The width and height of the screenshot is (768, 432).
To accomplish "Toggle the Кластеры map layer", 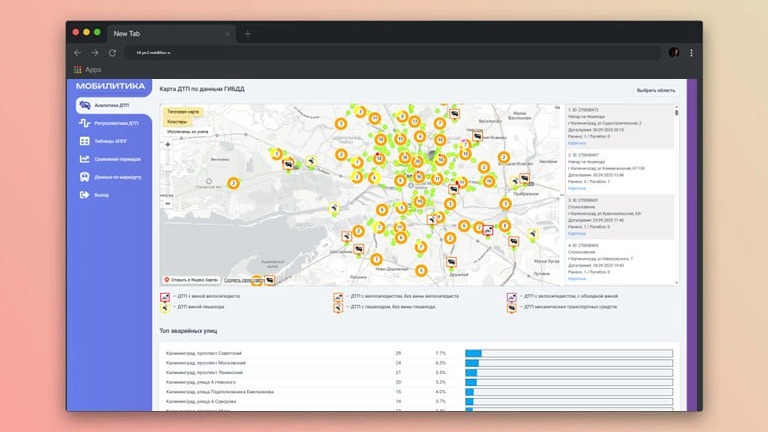I will pos(180,120).
